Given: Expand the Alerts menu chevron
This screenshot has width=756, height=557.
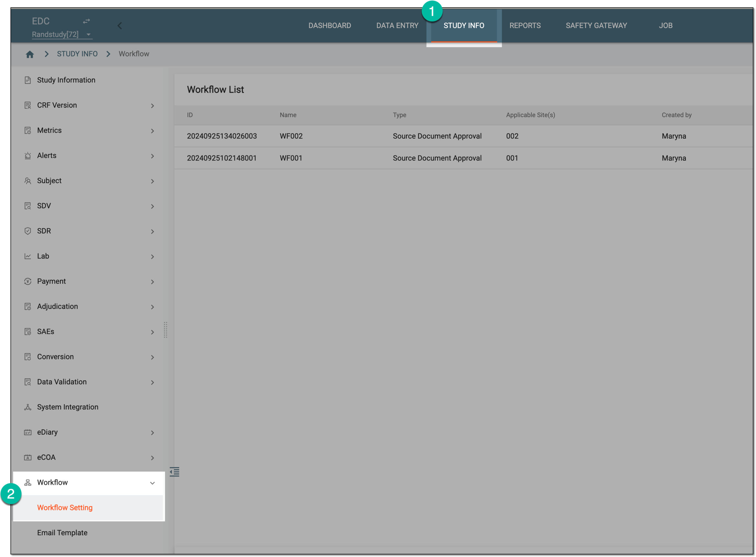Looking at the screenshot, I should coord(152,156).
